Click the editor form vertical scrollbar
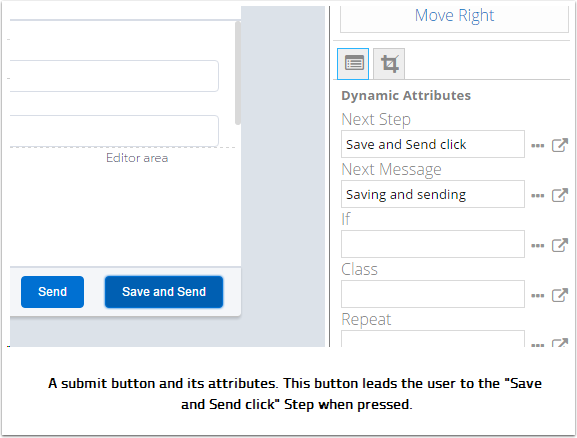The width and height of the screenshot is (577, 438). pos(238,73)
